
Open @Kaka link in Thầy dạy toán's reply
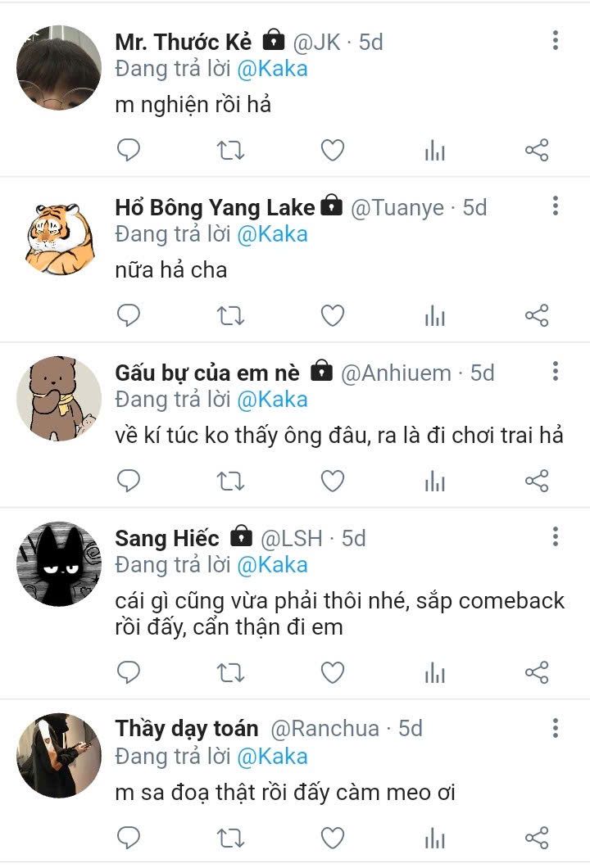(272, 756)
